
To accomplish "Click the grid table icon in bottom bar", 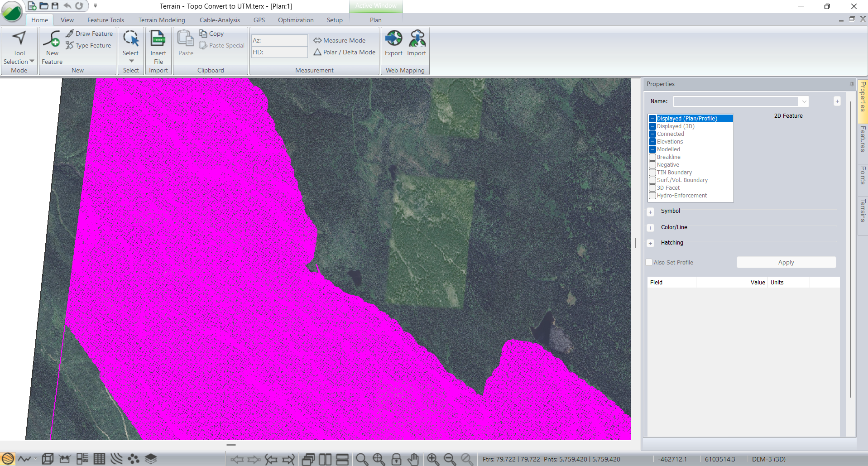I will pyautogui.click(x=99, y=459).
